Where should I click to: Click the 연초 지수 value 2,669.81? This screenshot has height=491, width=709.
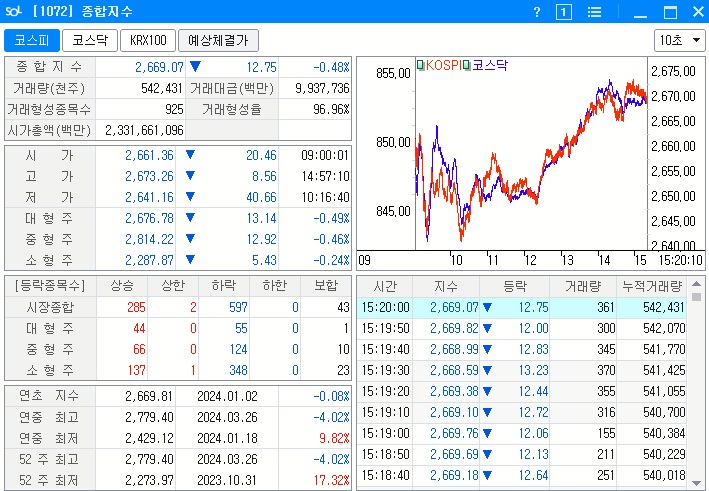click(149, 397)
